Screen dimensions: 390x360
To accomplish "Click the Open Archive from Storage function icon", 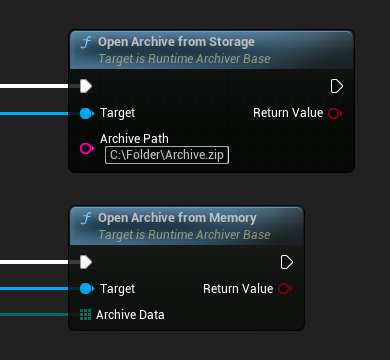I will tap(86, 42).
